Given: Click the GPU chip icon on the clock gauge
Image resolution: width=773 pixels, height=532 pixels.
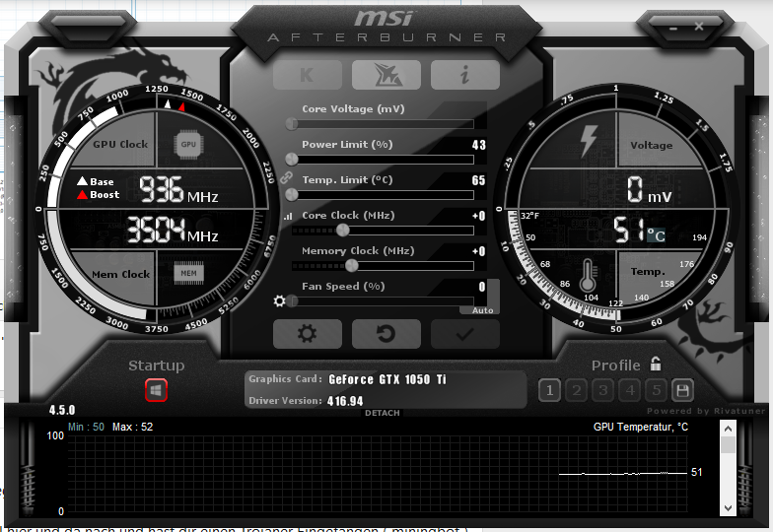Looking at the screenshot, I should (188, 144).
